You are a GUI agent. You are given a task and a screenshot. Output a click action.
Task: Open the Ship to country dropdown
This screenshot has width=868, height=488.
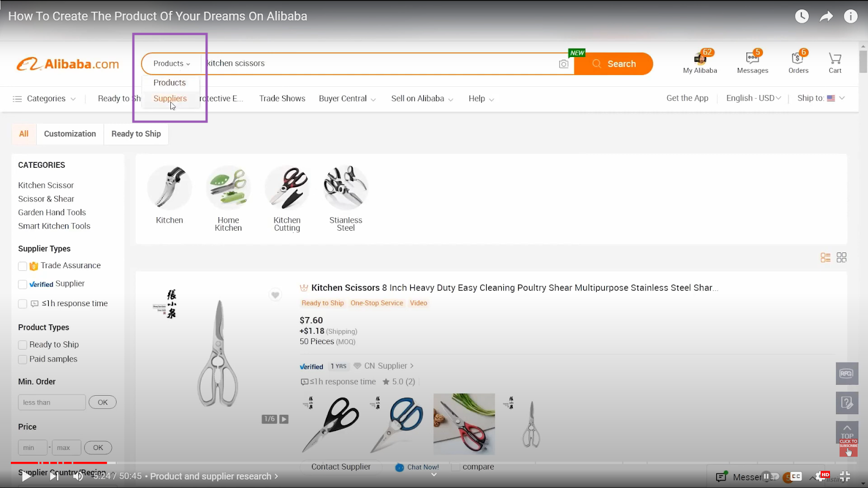pos(821,98)
